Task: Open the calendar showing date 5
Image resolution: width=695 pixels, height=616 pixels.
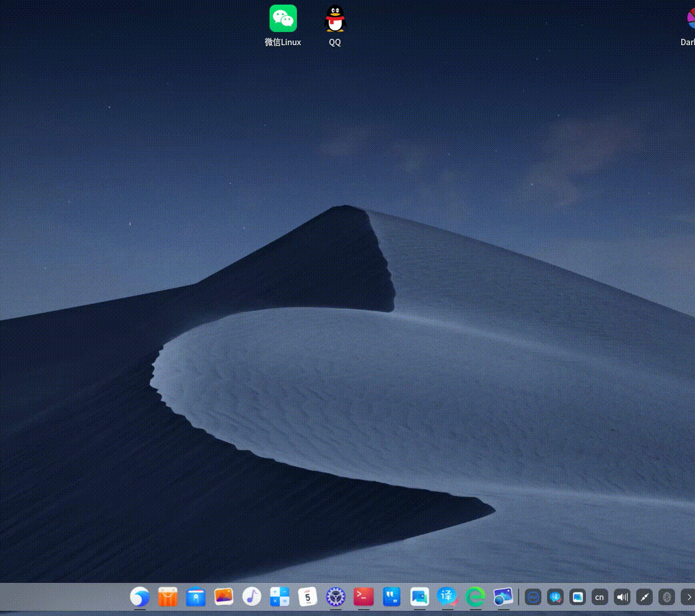Action: pyautogui.click(x=307, y=597)
